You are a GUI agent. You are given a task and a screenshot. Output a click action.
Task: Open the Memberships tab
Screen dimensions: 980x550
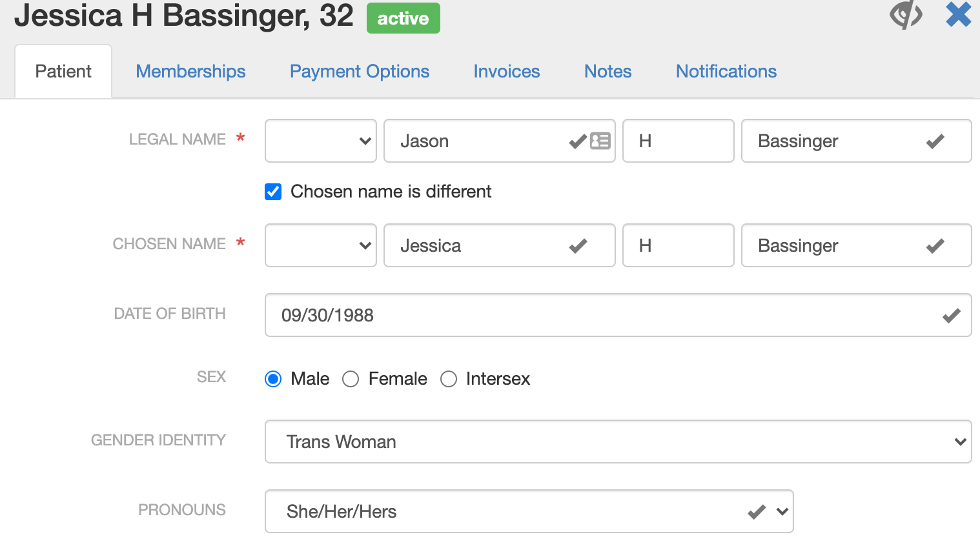[190, 71]
